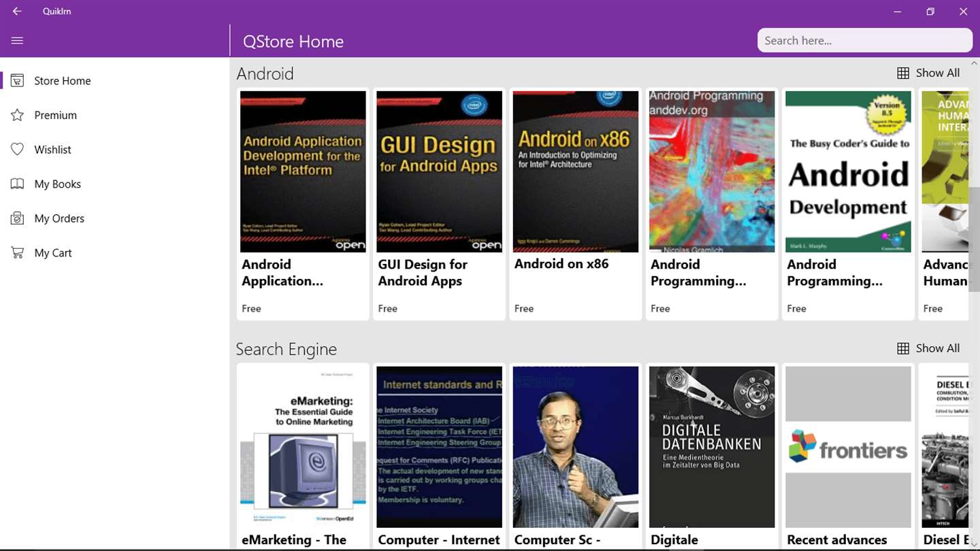Click the 'Android Application...' book title
The height and width of the screenshot is (551, 980).
point(282,273)
